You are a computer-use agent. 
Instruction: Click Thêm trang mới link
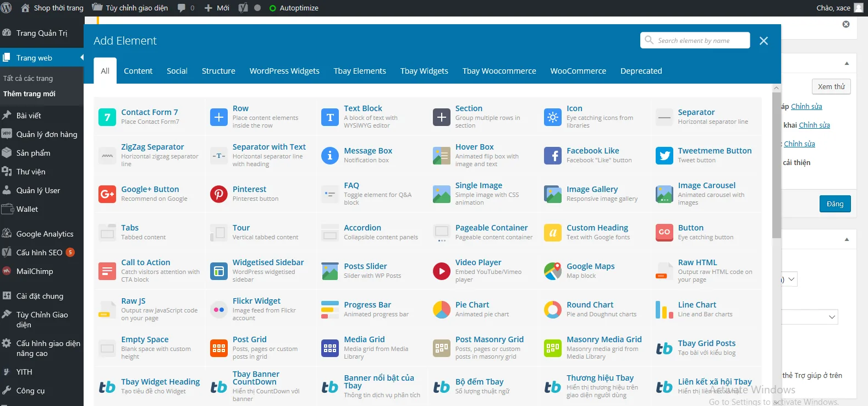point(29,94)
